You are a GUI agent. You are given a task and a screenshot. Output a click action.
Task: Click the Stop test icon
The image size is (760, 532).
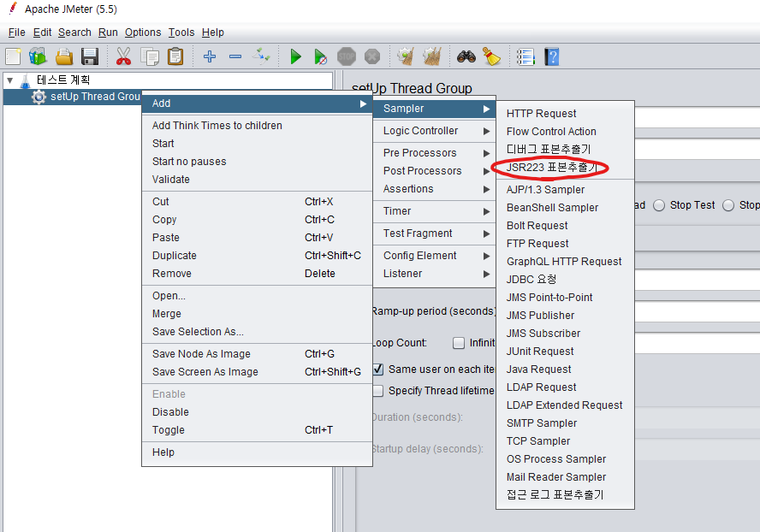tap(347, 56)
